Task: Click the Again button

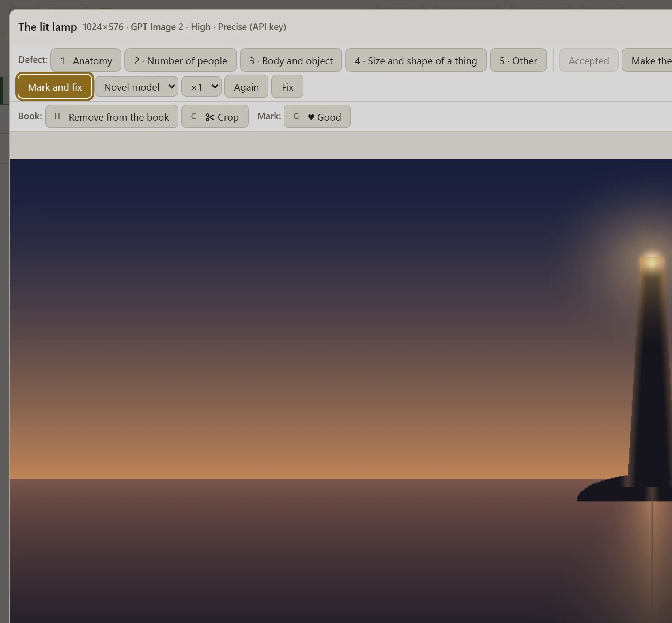Action: (x=246, y=87)
